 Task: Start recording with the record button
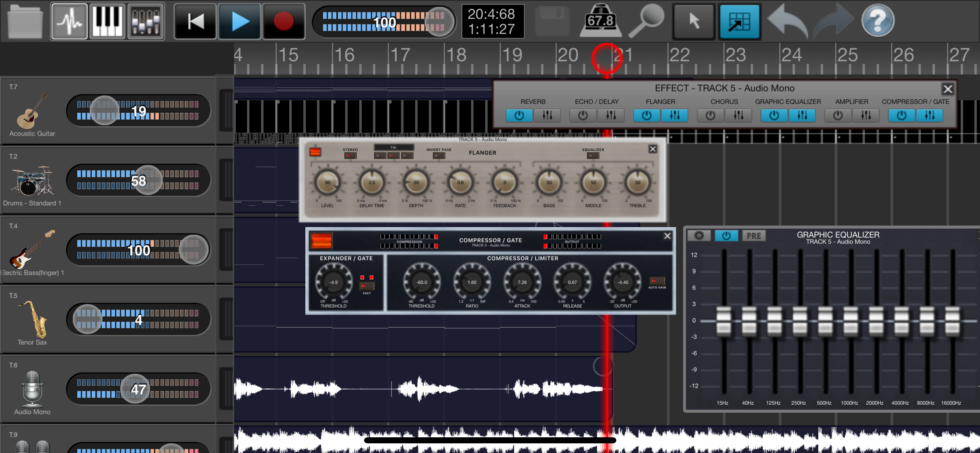tap(284, 21)
